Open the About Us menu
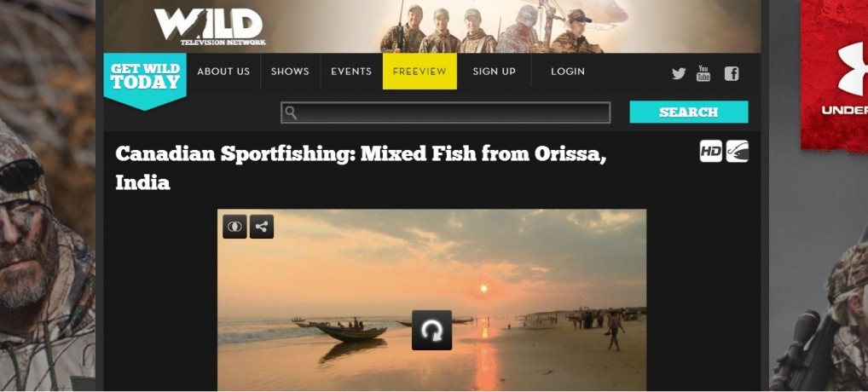 click(223, 72)
